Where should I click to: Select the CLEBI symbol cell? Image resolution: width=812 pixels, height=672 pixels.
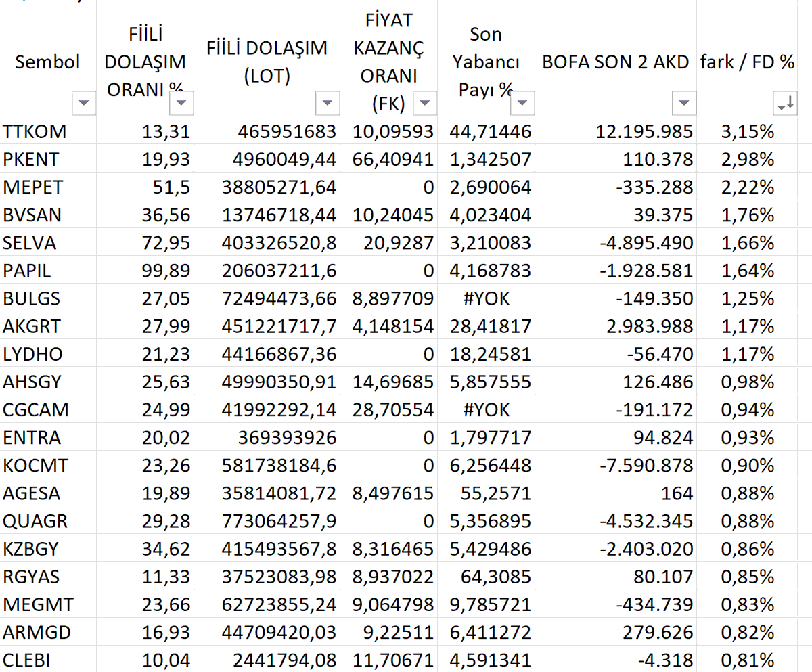48,660
